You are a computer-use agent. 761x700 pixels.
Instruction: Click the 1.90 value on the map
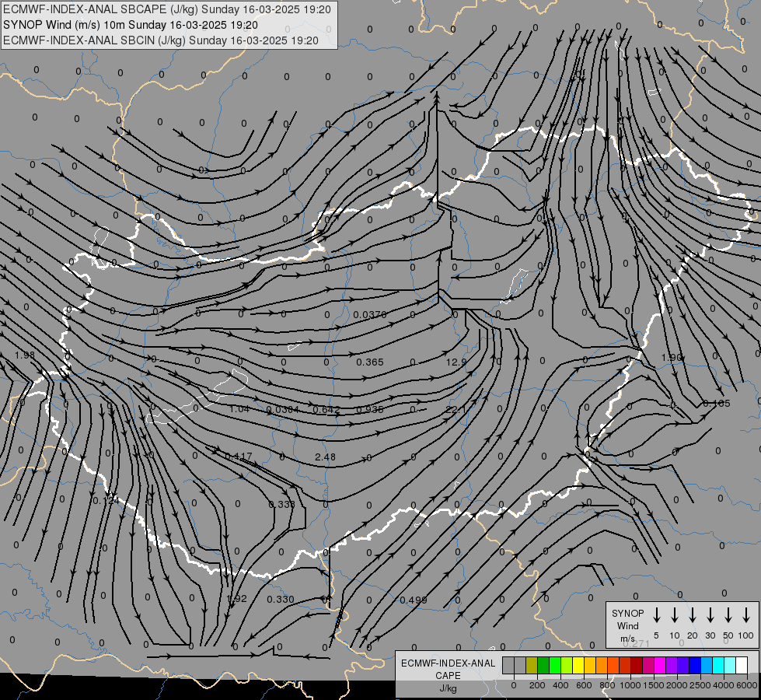click(x=672, y=358)
